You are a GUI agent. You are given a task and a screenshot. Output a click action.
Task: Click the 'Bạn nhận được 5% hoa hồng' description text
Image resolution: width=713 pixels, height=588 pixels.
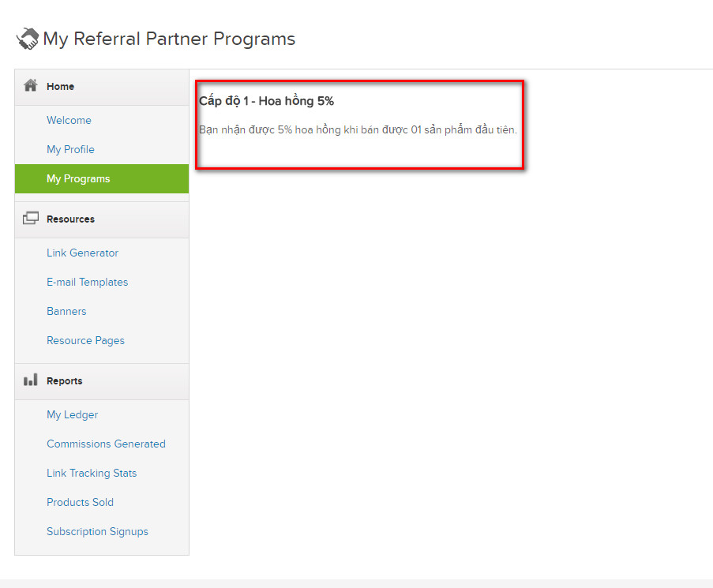tap(358, 130)
